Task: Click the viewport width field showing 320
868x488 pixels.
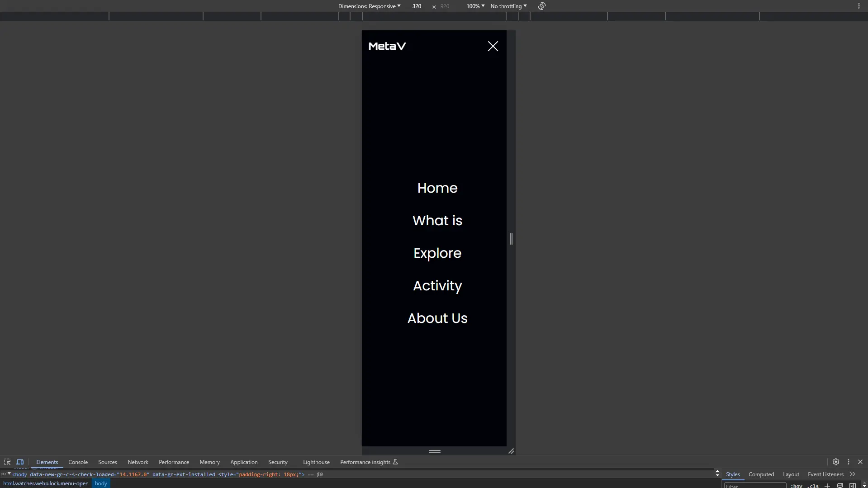Action: coord(417,6)
